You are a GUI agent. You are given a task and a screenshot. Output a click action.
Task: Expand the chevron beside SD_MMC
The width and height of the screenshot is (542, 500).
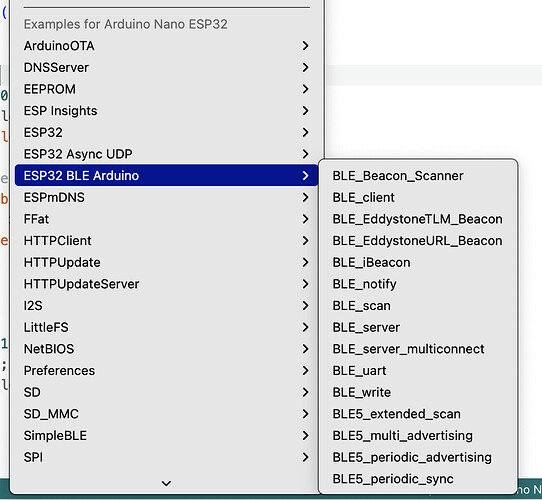[x=305, y=414]
